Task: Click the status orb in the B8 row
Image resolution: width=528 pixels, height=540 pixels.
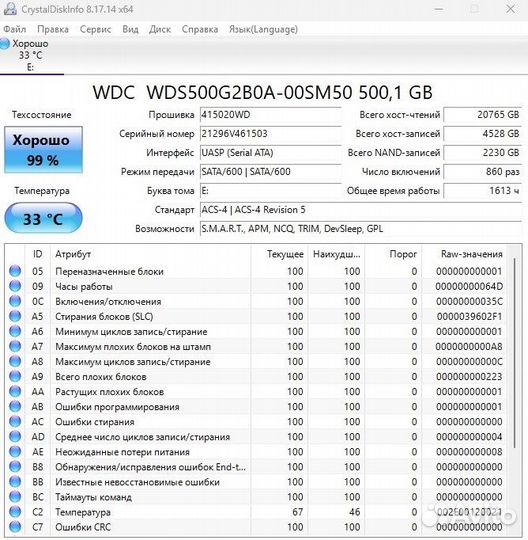Action: (15, 467)
